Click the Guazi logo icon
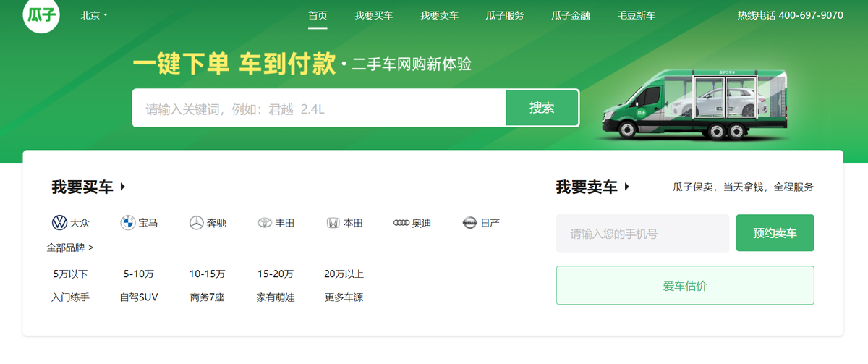 [41, 16]
